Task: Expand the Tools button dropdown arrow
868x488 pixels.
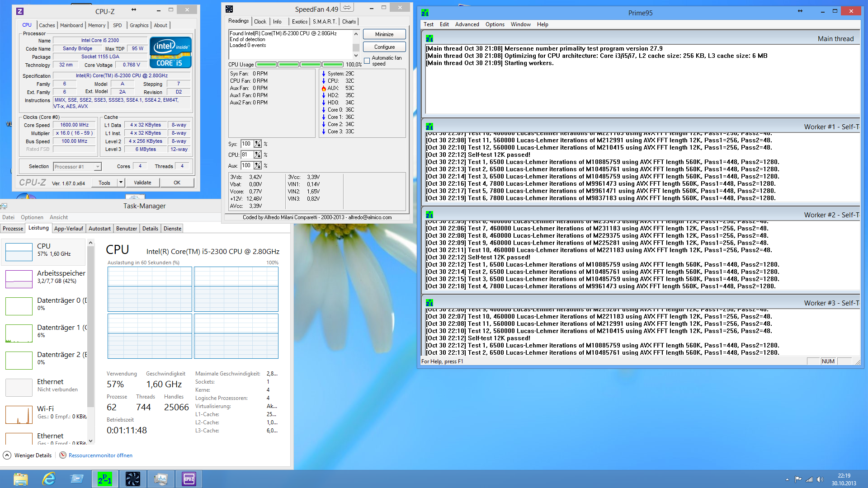Action: click(x=121, y=183)
